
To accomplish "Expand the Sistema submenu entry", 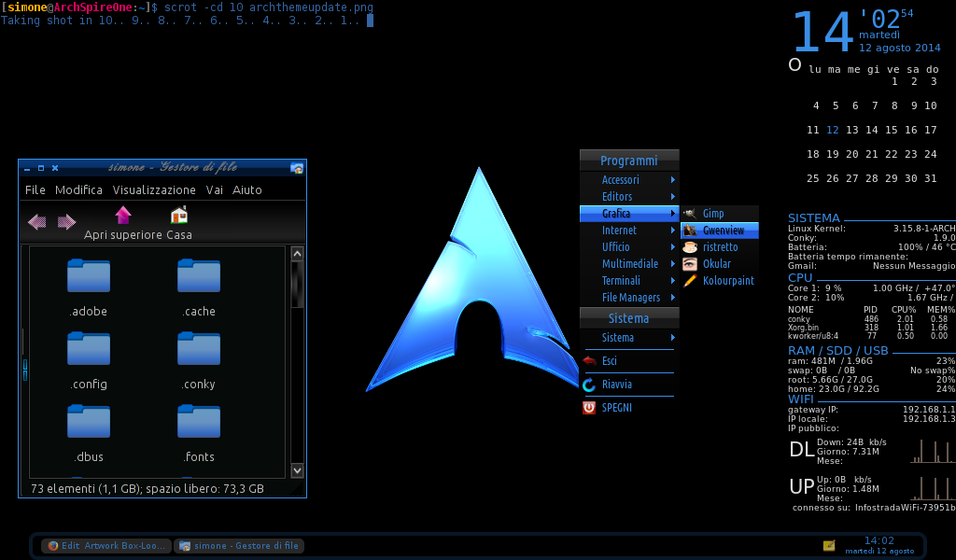I will 629,338.
